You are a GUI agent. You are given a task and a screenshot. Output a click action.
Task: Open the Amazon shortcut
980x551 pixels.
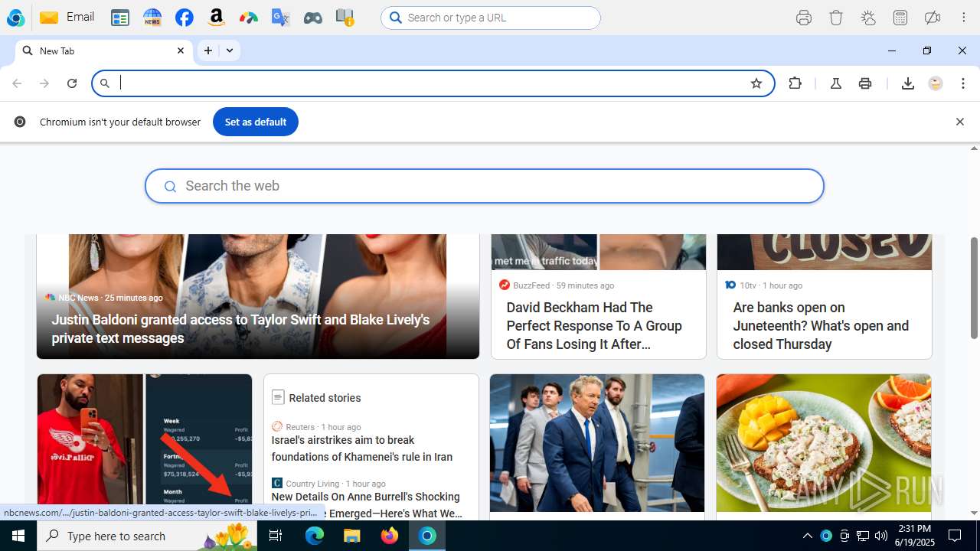point(216,18)
